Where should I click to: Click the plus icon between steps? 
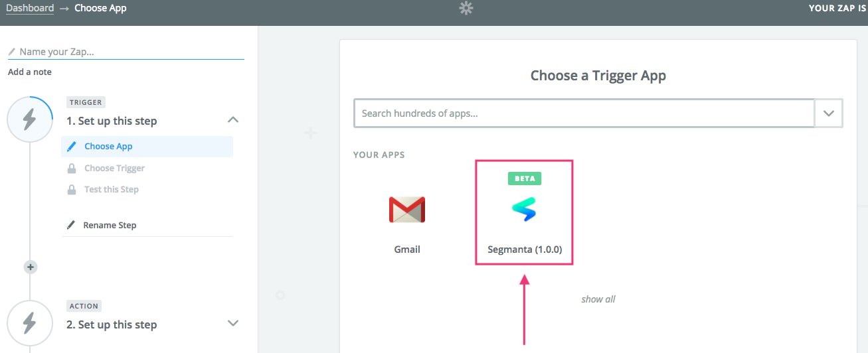pyautogui.click(x=30, y=267)
